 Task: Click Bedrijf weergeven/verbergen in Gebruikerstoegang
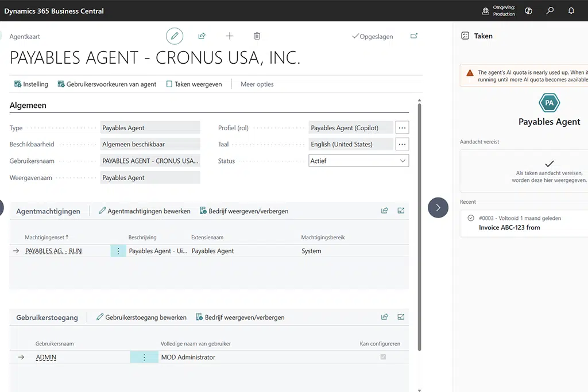click(241, 317)
